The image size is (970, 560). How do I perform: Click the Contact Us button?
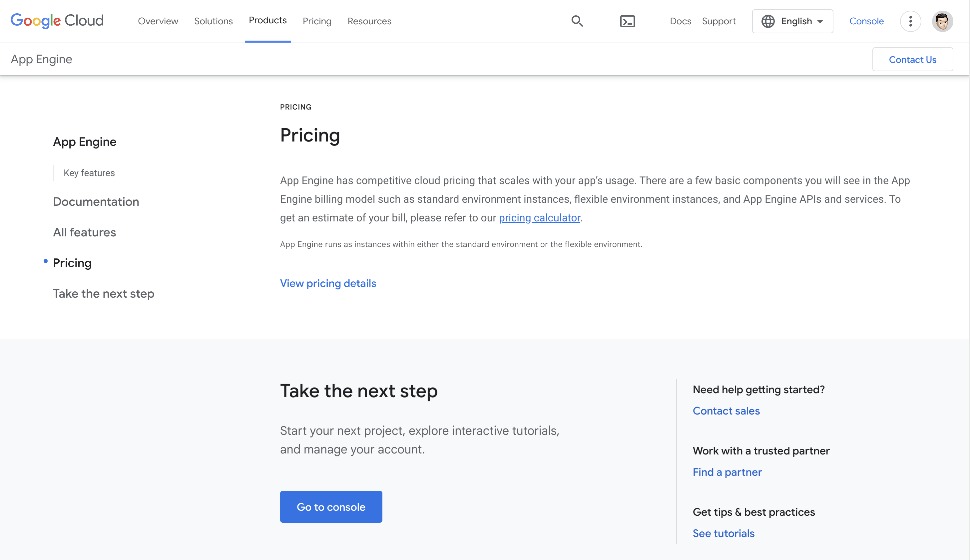pyautogui.click(x=913, y=59)
